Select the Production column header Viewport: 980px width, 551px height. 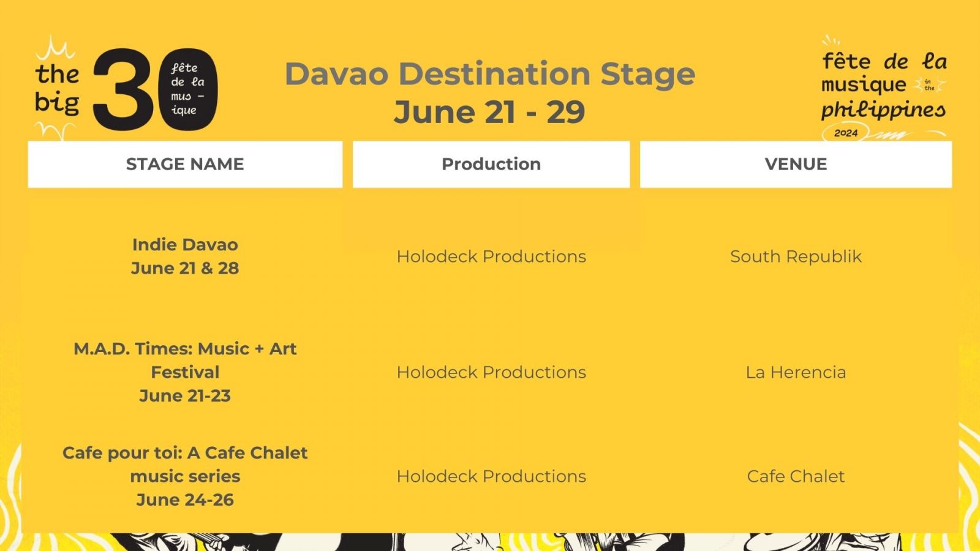point(491,164)
